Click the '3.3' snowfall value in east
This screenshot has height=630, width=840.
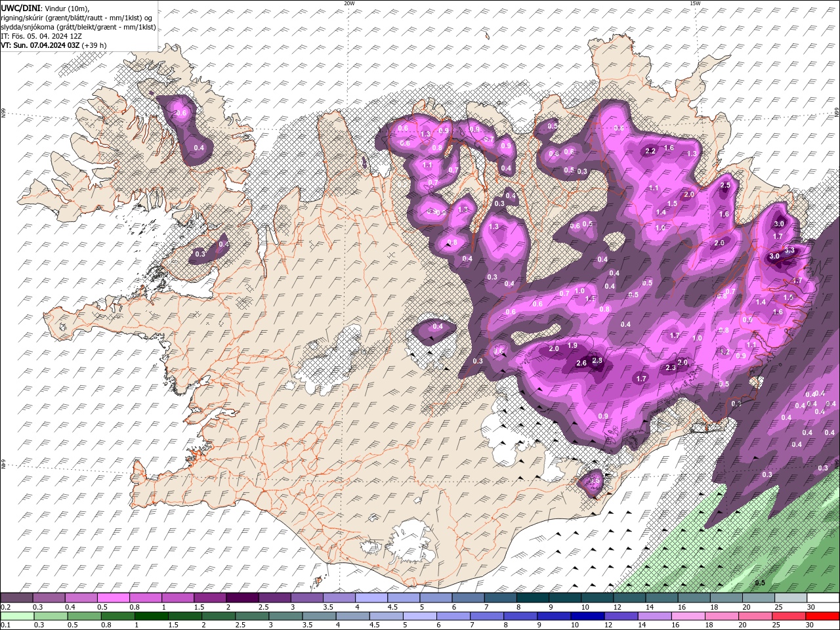pos(789,250)
